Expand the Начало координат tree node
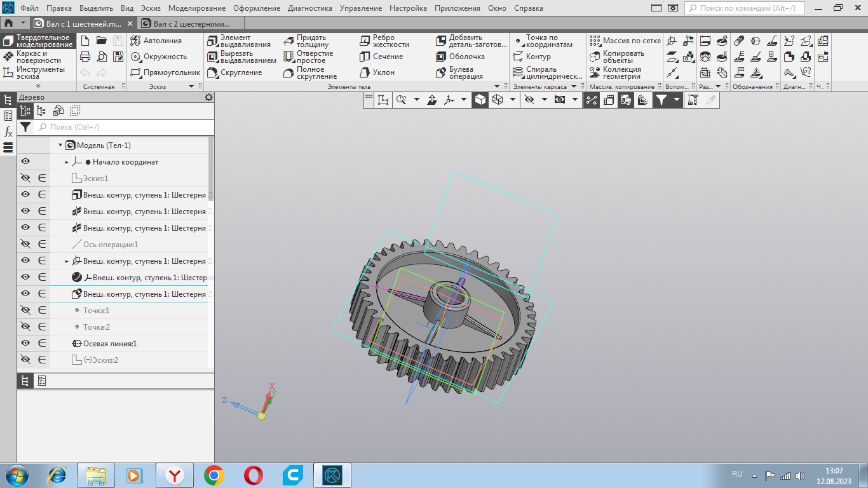 coord(67,162)
